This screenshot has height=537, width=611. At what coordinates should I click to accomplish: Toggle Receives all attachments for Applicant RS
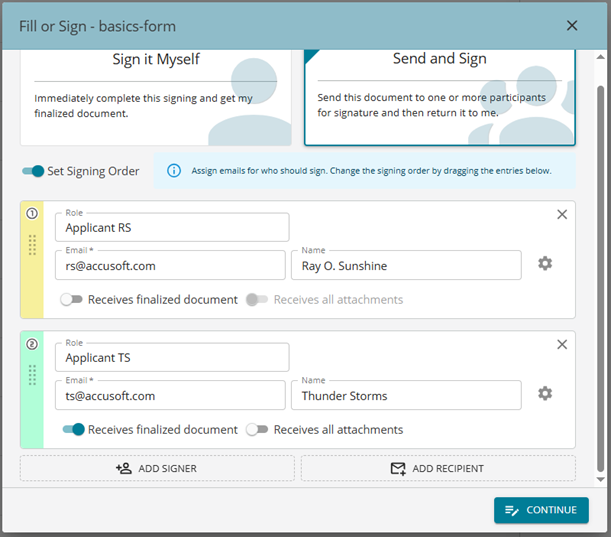coord(257,300)
